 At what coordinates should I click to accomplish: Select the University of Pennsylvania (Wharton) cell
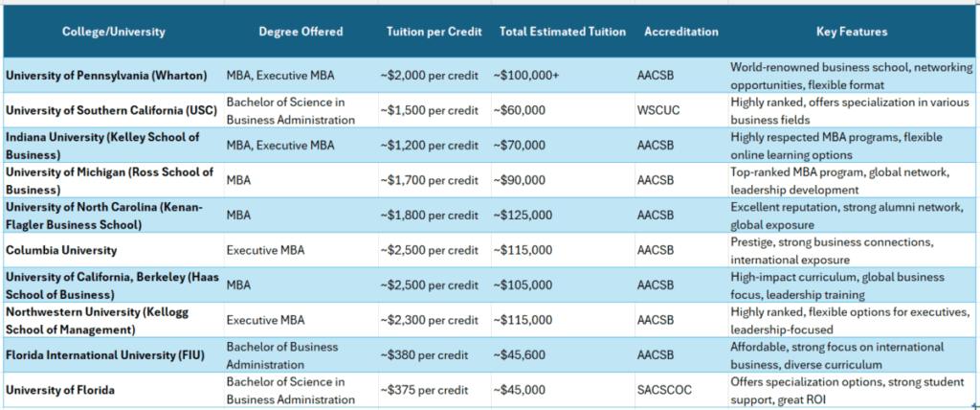click(114, 75)
